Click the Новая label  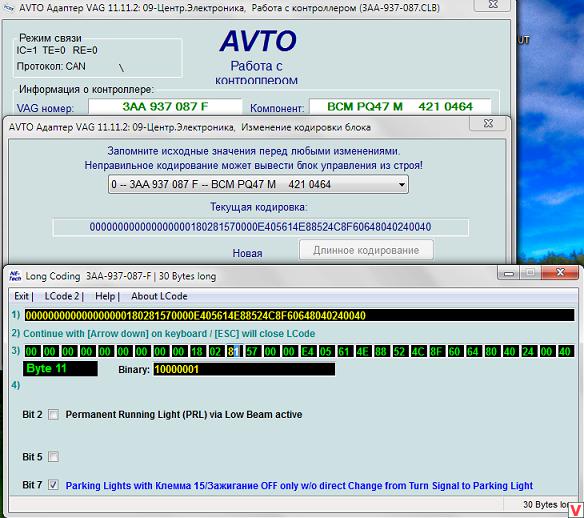click(247, 253)
